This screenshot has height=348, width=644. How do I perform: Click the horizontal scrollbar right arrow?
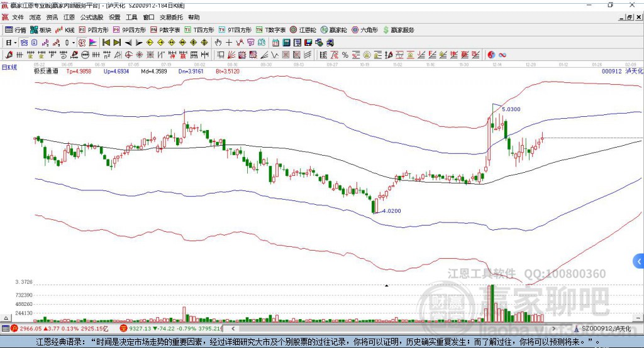[553, 329]
